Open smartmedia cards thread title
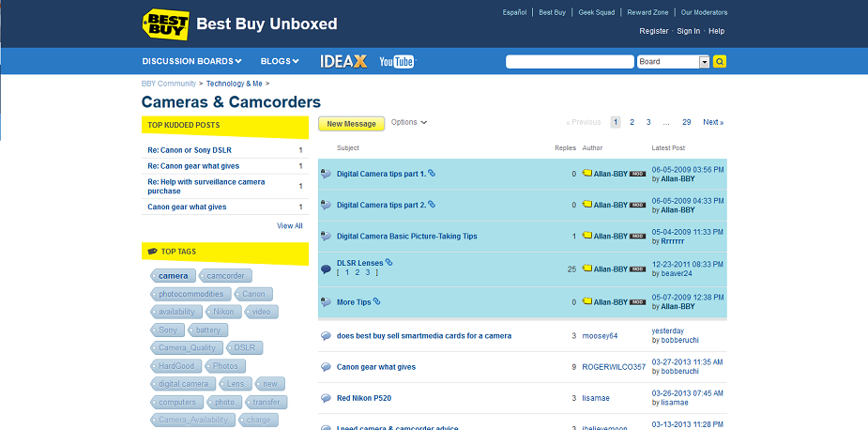The height and width of the screenshot is (430, 868). [x=424, y=336]
